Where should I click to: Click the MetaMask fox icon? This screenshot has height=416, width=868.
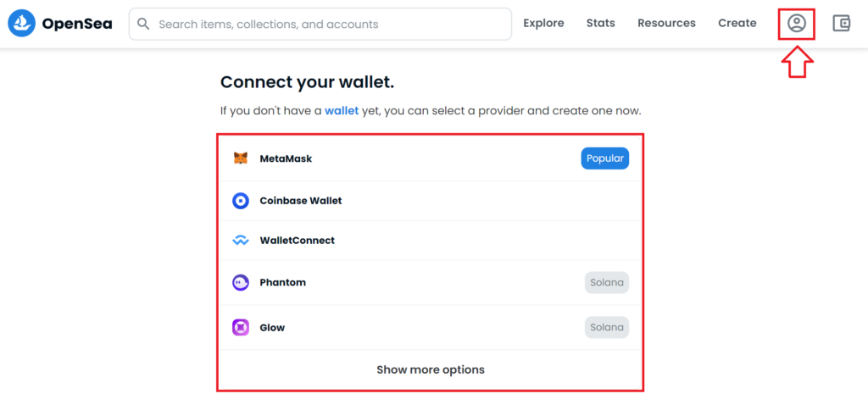240,158
